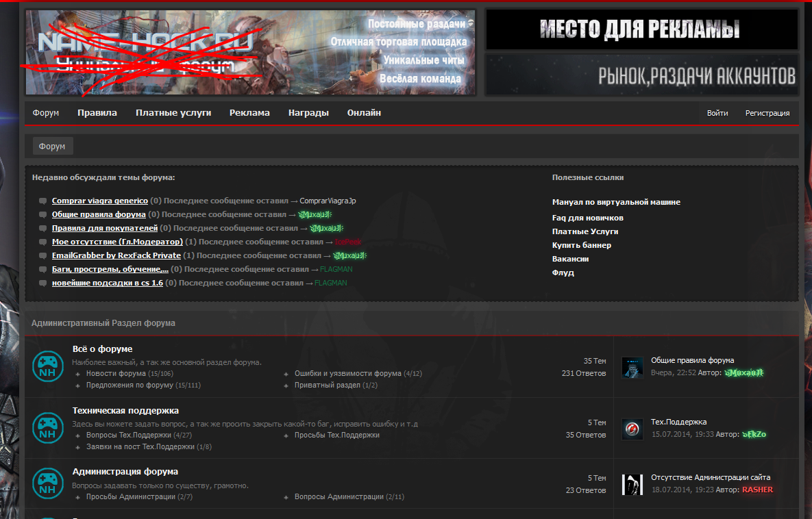
Task: Open Награды navigation item
Action: 308,113
